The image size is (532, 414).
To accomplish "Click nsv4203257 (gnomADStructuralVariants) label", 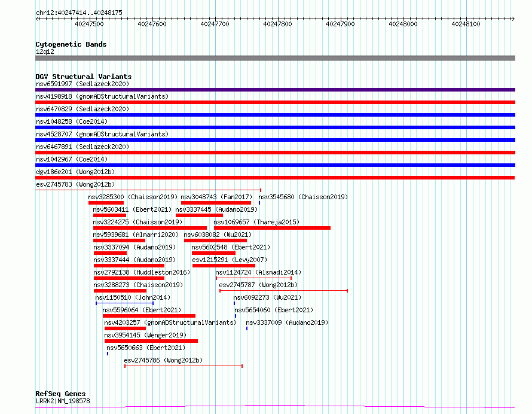I will [x=170, y=322].
